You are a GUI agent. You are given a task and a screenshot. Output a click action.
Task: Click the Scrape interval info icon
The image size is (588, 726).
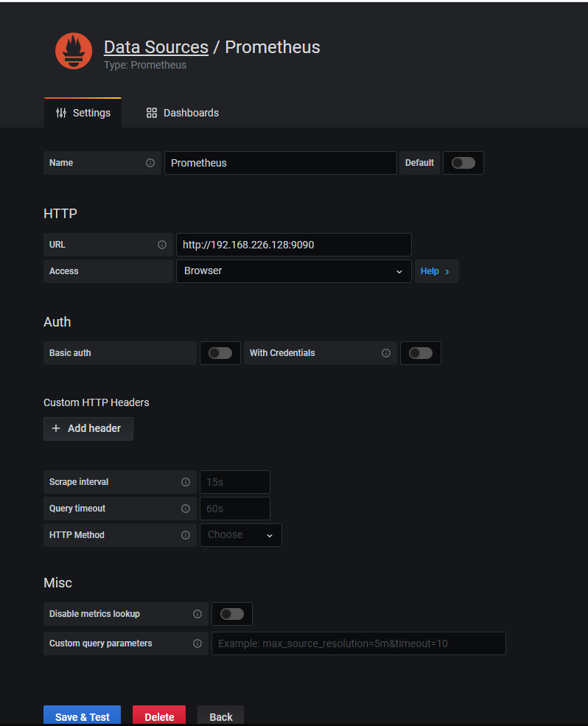186,482
